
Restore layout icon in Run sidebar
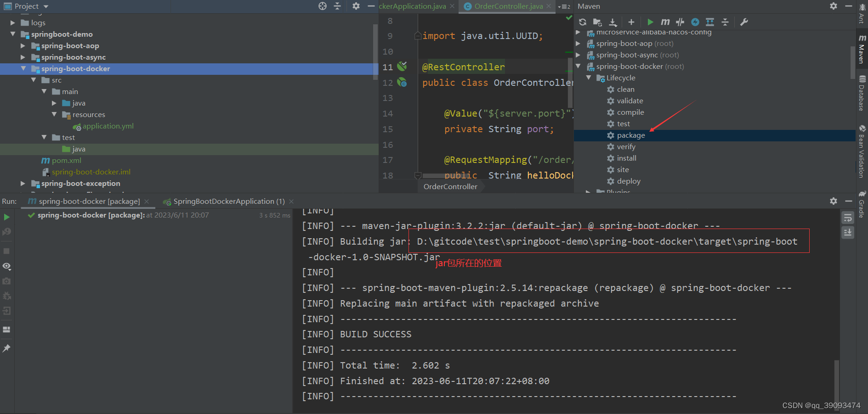[x=6, y=330]
